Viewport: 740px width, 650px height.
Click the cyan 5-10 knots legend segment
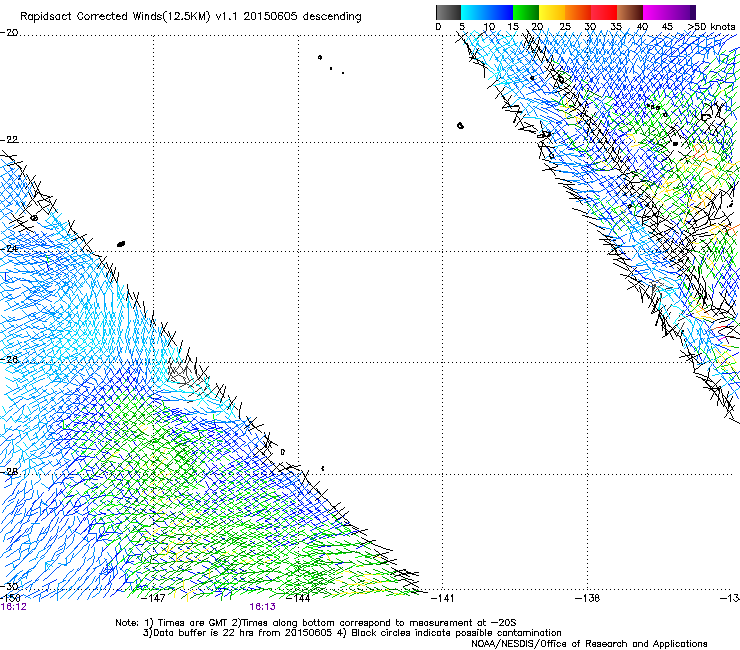point(474,12)
